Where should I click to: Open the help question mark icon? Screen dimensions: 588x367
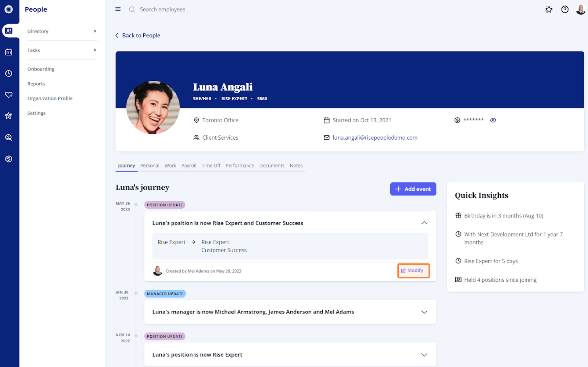pyautogui.click(x=565, y=10)
